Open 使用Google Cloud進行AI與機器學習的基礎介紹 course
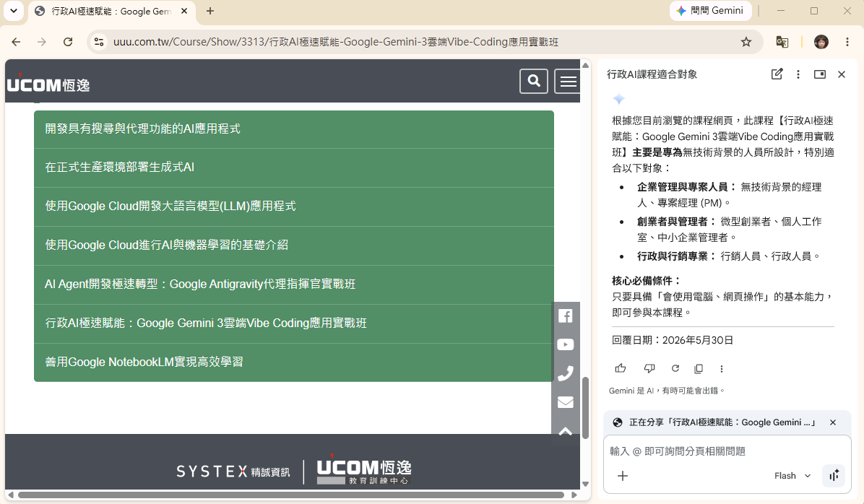 294,246
